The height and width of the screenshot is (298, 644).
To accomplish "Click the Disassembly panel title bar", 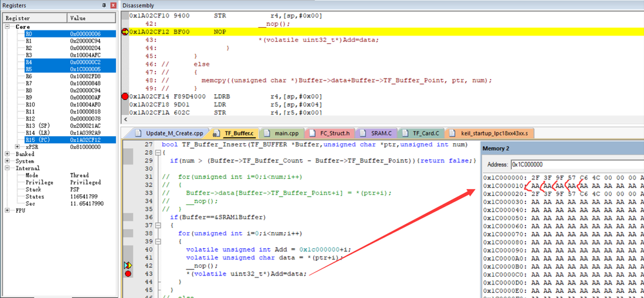I will click(x=381, y=5).
